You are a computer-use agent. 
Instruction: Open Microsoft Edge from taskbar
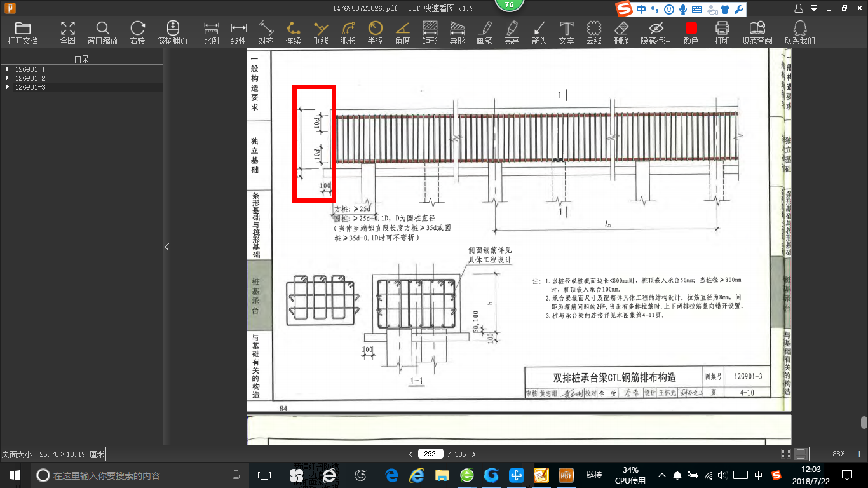click(x=392, y=475)
